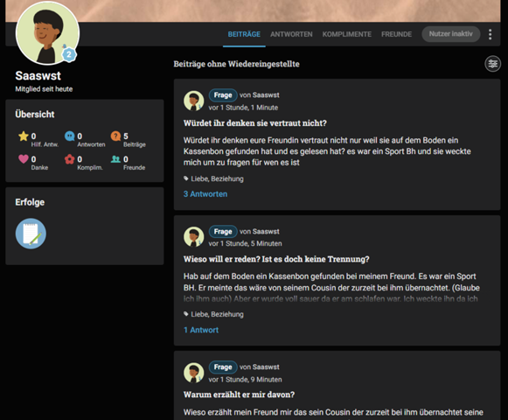Open the 1 Antwort link
Screen dimensions: 508x420
point(201,330)
